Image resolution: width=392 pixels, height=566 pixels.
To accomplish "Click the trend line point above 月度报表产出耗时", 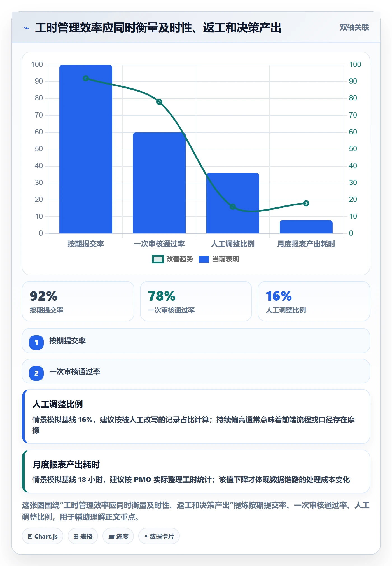I will 306,203.
